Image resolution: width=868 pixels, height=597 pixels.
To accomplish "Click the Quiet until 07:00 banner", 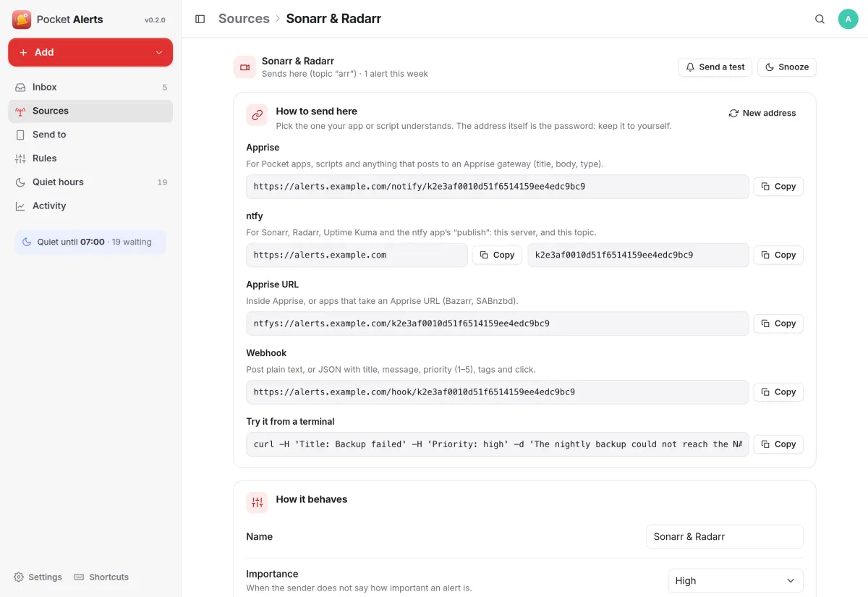I will [x=90, y=242].
